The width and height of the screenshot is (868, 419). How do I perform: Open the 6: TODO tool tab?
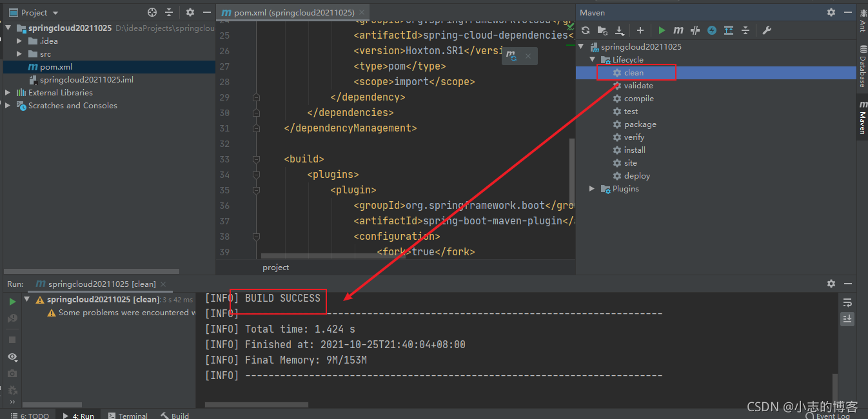[29, 415]
